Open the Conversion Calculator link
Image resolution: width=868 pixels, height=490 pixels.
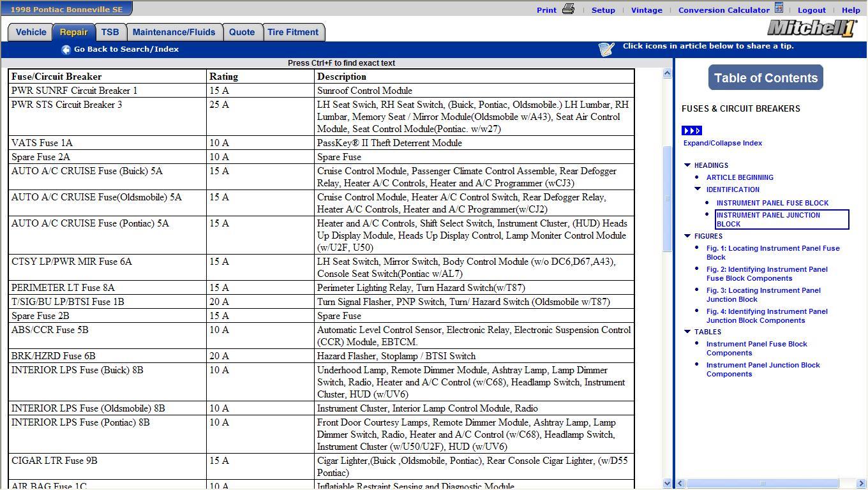(724, 10)
